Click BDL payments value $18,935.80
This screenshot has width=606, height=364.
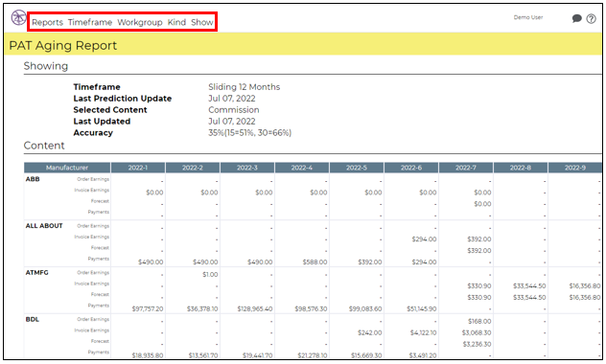coord(148,355)
